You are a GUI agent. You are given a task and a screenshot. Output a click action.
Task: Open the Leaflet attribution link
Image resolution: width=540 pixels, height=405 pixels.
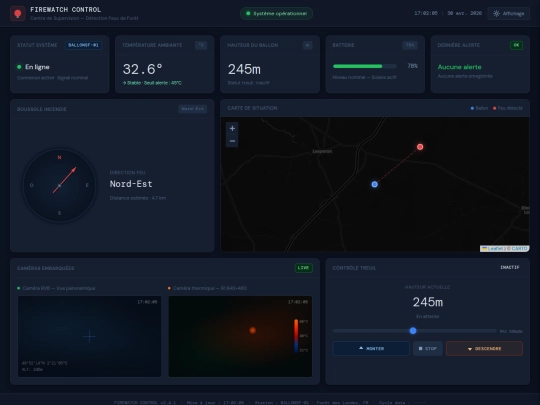492,248
